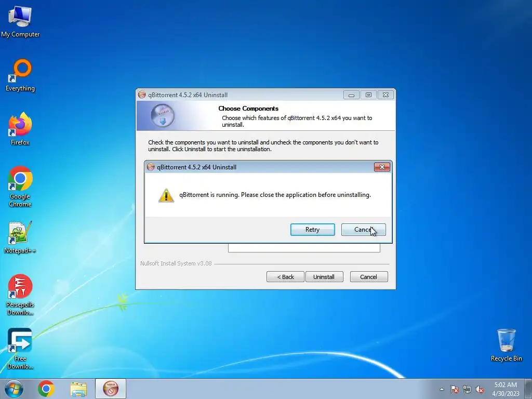Open the network status tray icon

pyautogui.click(x=467, y=389)
